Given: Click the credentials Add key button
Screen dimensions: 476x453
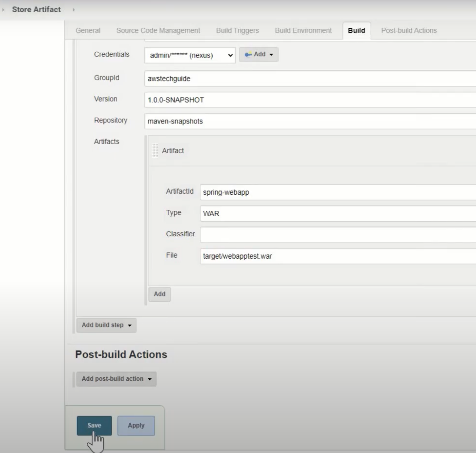Looking at the screenshot, I should pos(258,54).
